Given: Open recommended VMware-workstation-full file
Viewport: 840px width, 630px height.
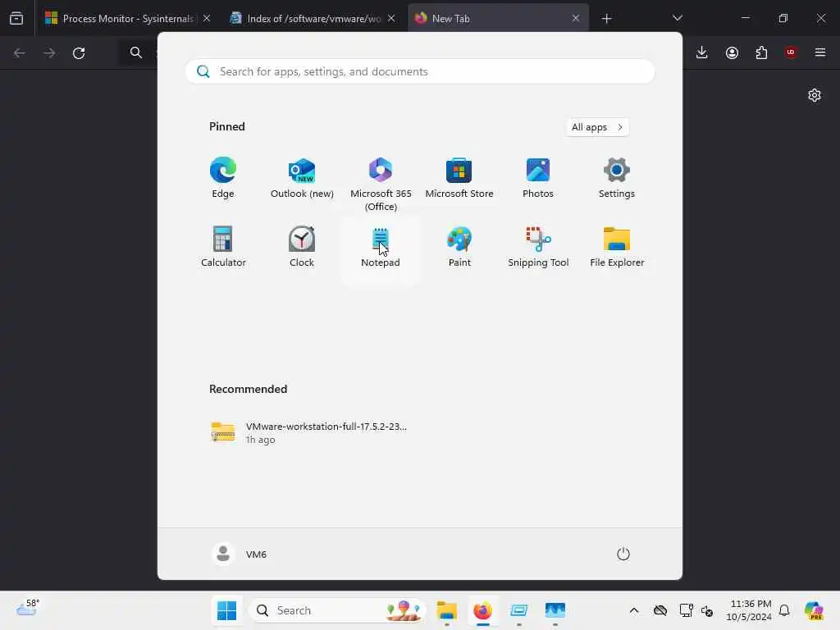Looking at the screenshot, I should coord(308,432).
